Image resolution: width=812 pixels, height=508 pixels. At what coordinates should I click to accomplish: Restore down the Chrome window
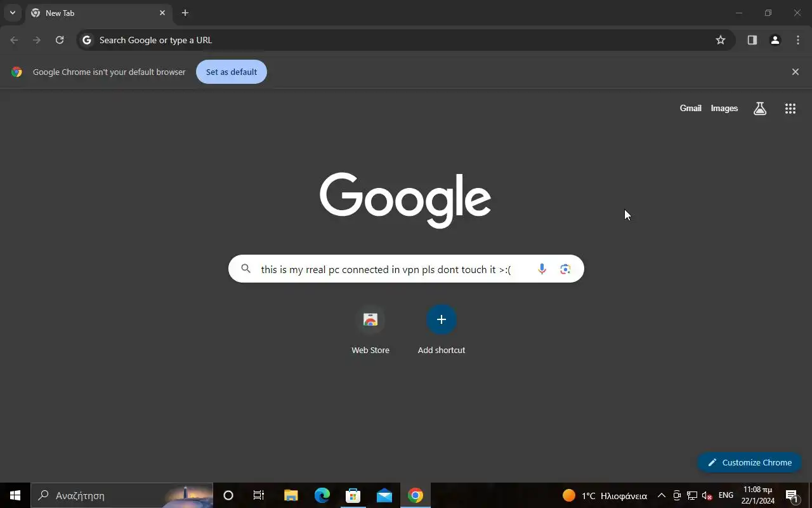[768, 13]
